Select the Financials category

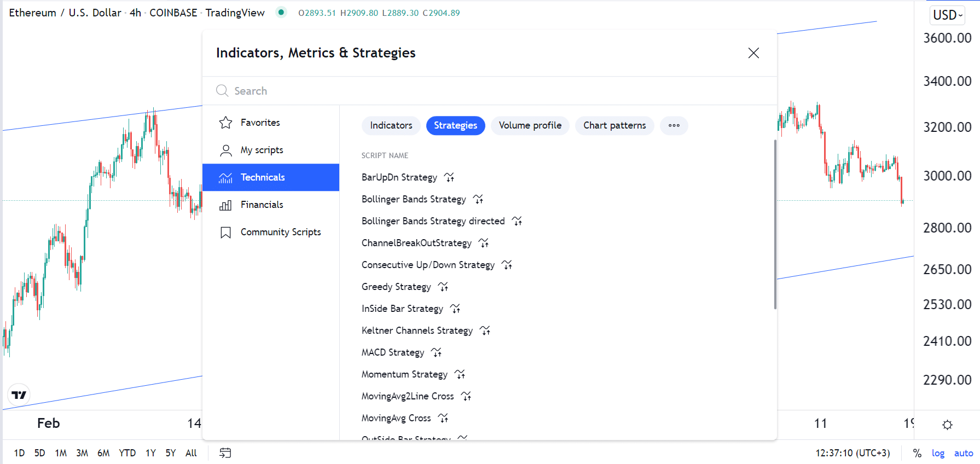(x=271, y=205)
